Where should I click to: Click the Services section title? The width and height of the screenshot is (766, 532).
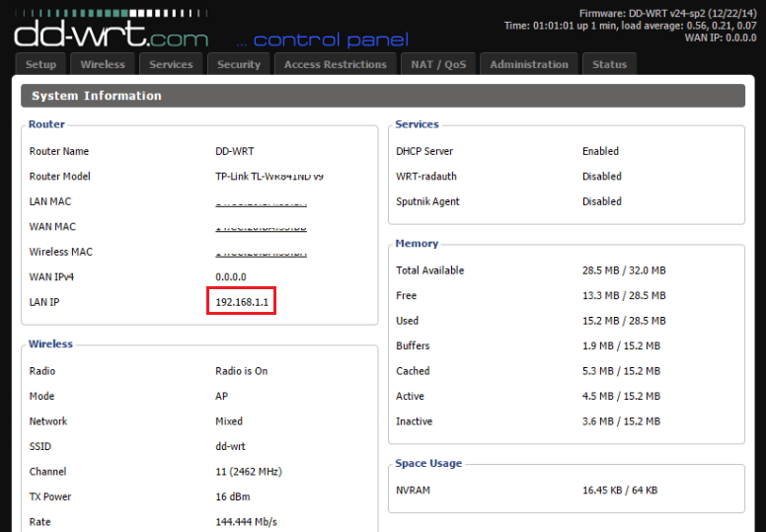coord(417,124)
